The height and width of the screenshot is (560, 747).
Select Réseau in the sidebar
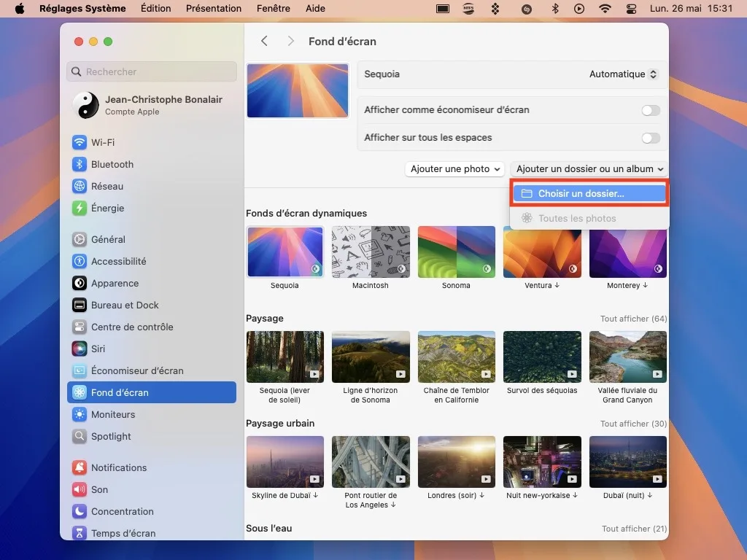pyautogui.click(x=152, y=186)
